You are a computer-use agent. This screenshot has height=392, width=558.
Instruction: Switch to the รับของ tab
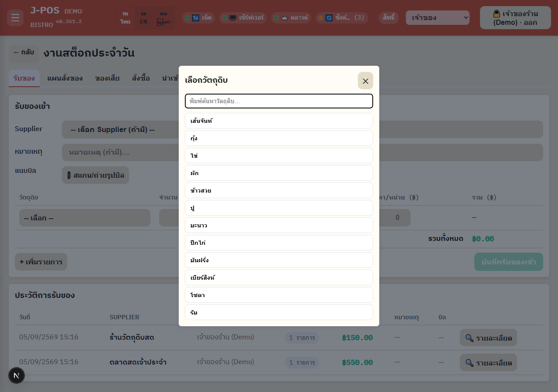24,78
